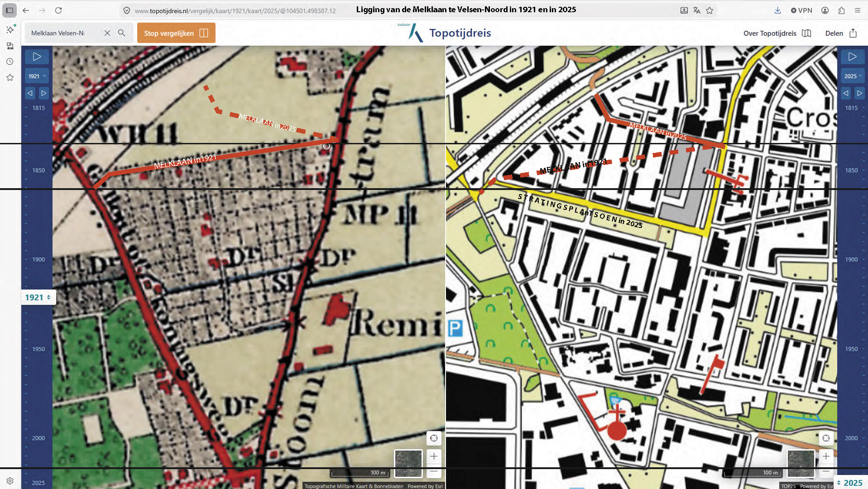The width and height of the screenshot is (868, 489).
Task: Open the 1921 year dropdown
Action: (x=37, y=76)
